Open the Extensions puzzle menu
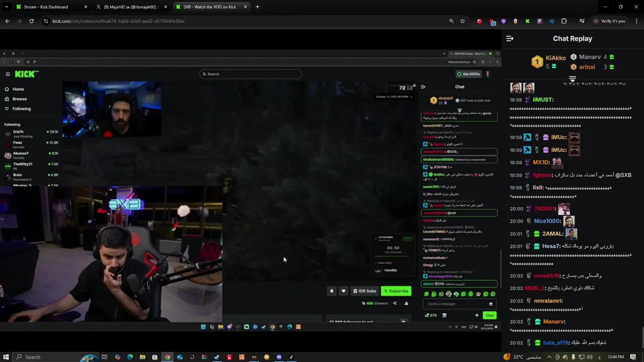 pyautogui.click(x=564, y=21)
